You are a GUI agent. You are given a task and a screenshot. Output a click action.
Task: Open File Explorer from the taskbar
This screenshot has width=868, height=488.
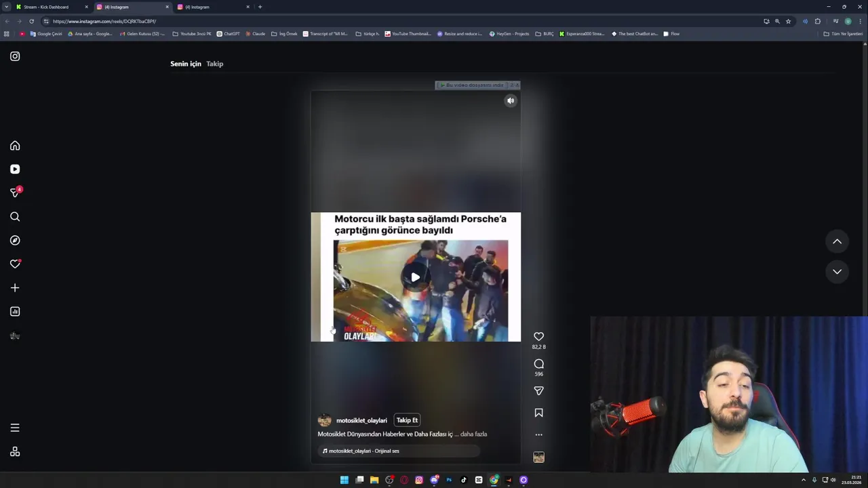coord(374,480)
